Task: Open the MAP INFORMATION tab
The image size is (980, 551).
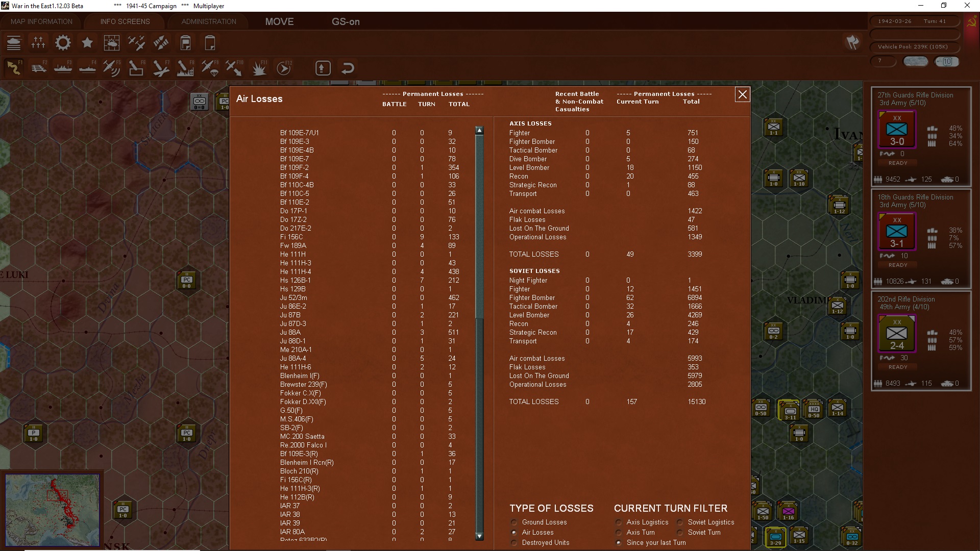Action: [41, 21]
